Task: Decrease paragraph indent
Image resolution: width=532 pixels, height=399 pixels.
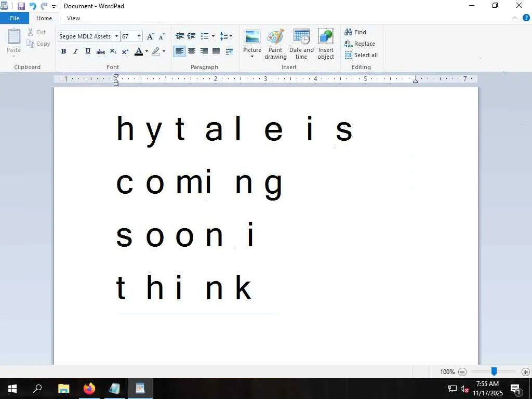Action: tap(179, 36)
